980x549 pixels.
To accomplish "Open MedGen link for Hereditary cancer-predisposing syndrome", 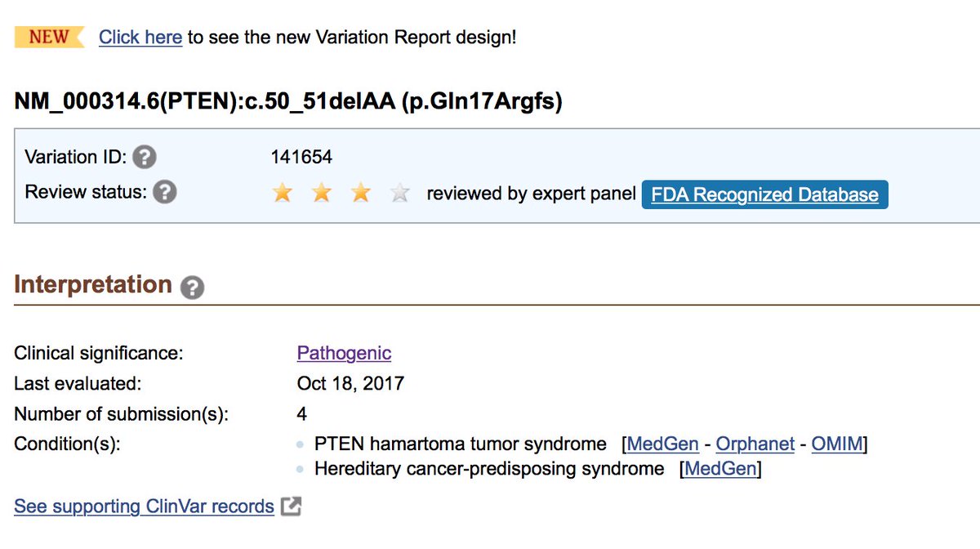I will pyautogui.click(x=719, y=469).
